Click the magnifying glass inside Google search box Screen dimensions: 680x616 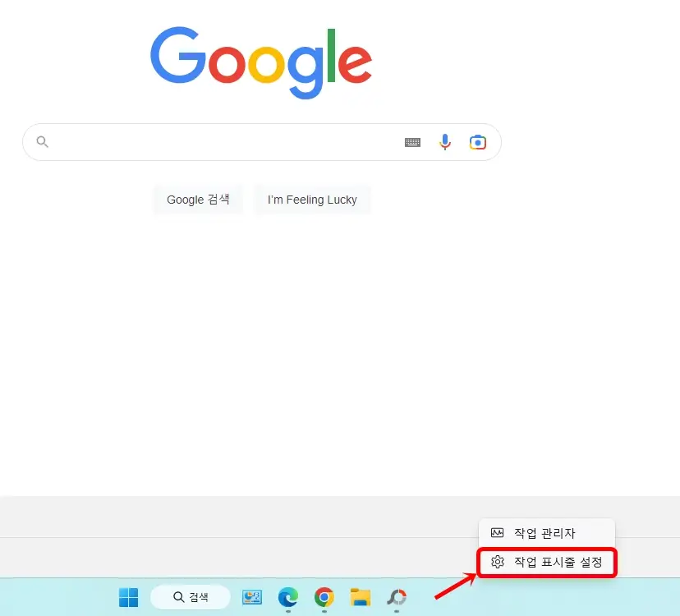pos(42,141)
